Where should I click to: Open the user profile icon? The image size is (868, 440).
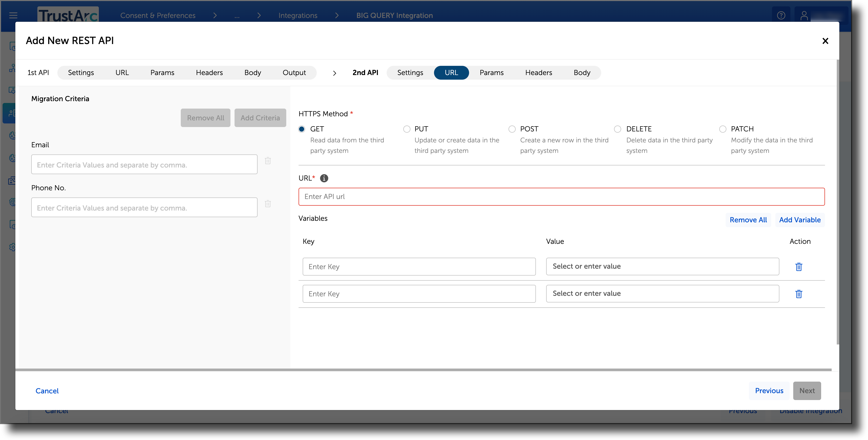804,16
